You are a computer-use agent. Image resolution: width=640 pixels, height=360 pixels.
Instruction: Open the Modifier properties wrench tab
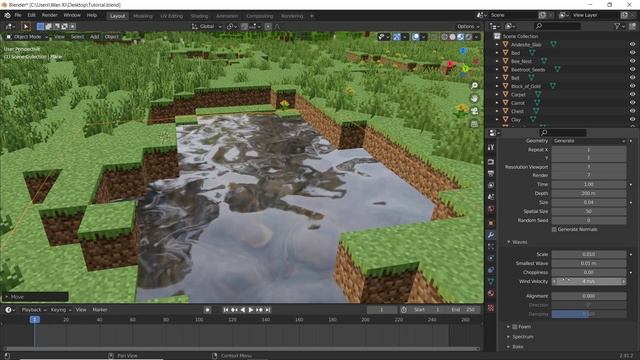pos(491,235)
